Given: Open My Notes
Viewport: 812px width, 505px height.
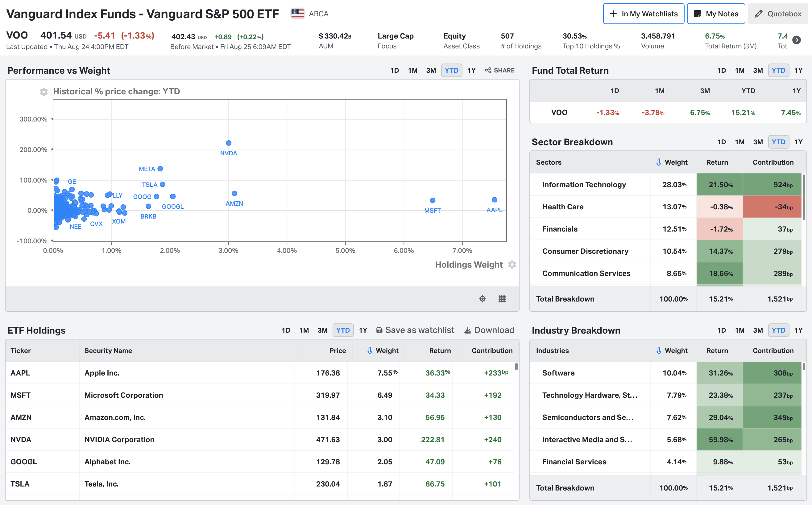Looking at the screenshot, I should pyautogui.click(x=716, y=14).
